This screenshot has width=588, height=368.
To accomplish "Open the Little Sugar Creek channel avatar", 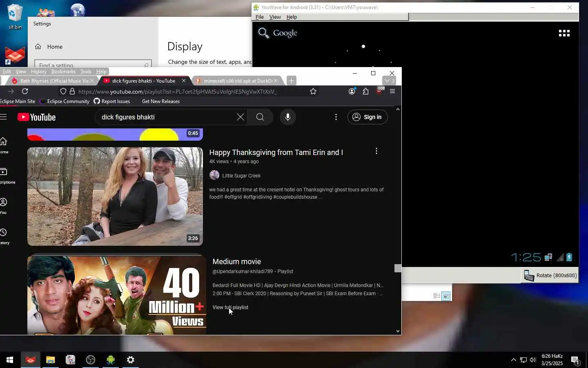I will point(214,175).
